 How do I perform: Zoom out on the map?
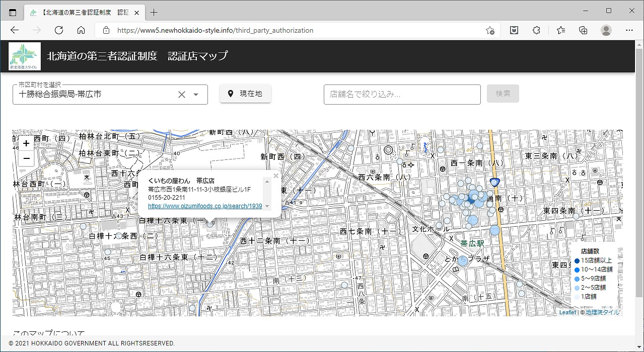[x=26, y=159]
